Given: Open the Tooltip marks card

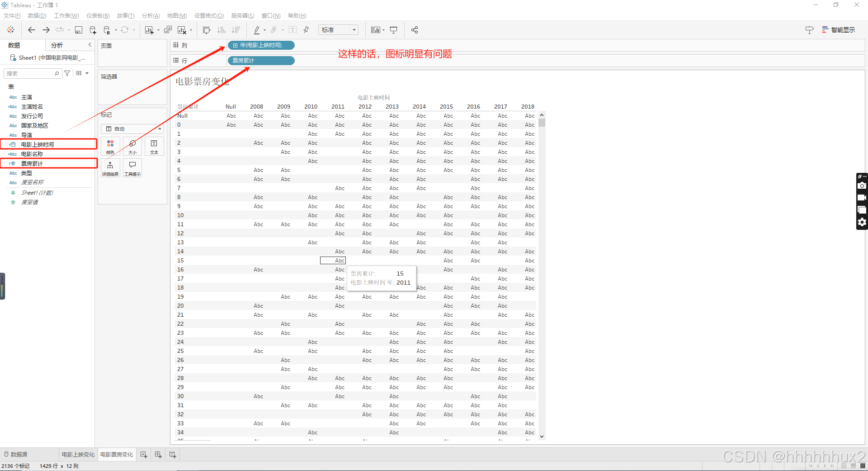Looking at the screenshot, I should pyautogui.click(x=132, y=168).
